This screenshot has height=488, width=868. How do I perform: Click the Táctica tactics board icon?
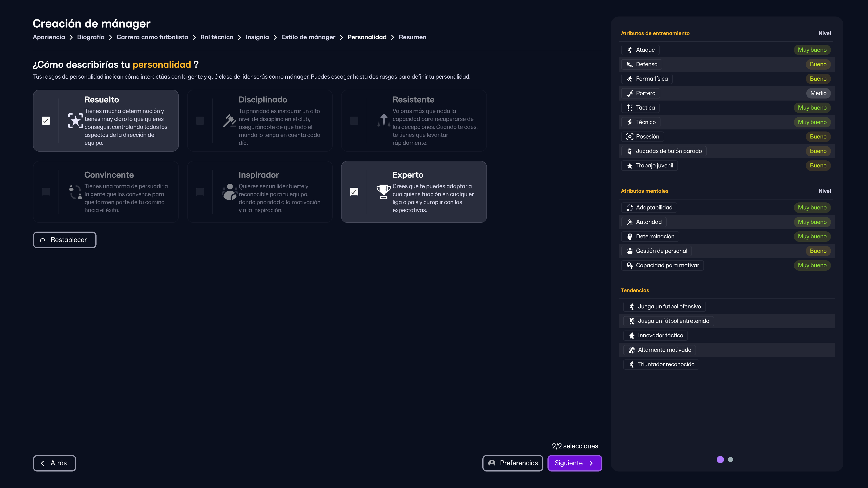[630, 108]
